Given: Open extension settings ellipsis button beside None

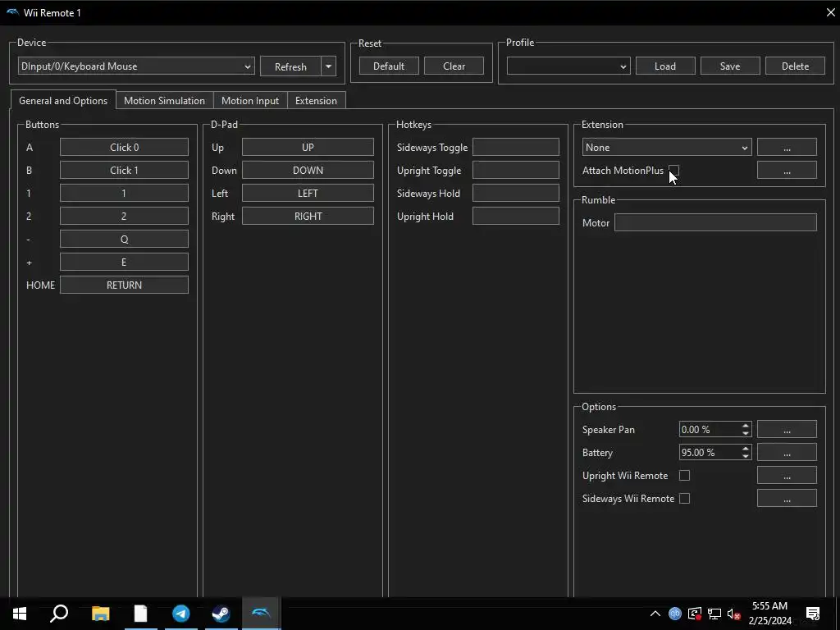Looking at the screenshot, I should [787, 148].
